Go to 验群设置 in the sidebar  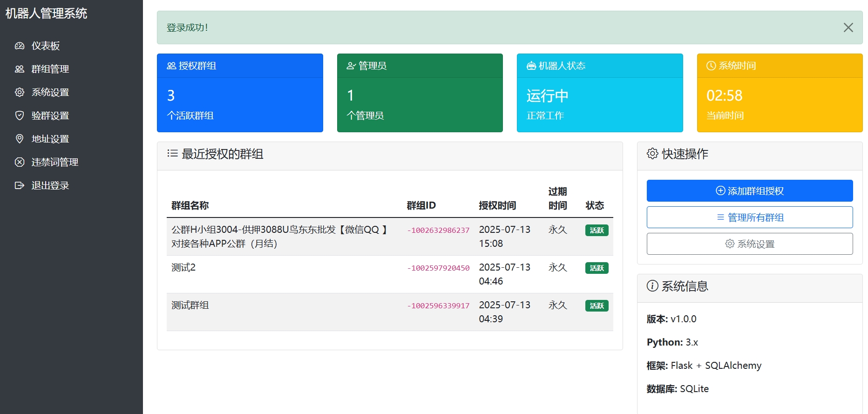[x=50, y=115]
